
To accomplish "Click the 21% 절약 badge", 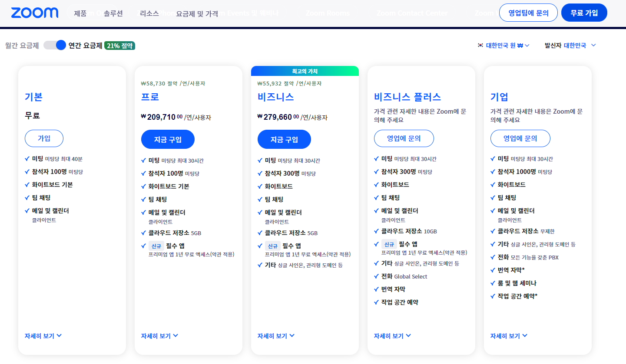I will 119,46.
